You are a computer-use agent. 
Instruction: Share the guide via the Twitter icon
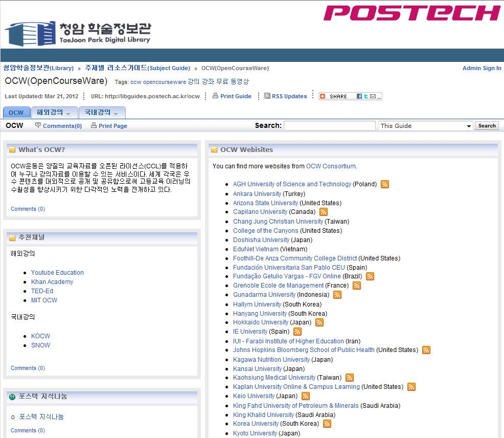pos(366,96)
